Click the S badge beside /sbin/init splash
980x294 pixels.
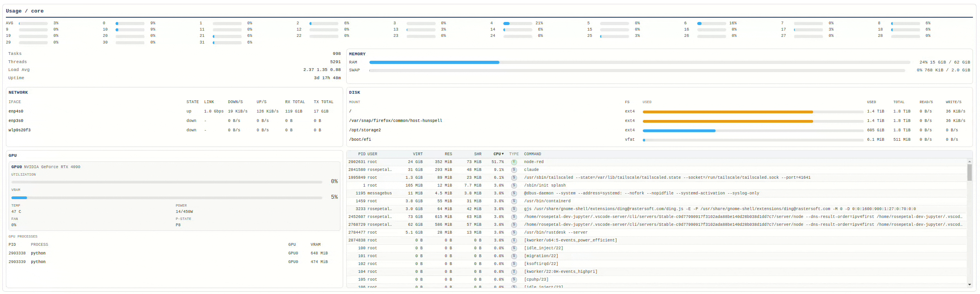tap(514, 185)
